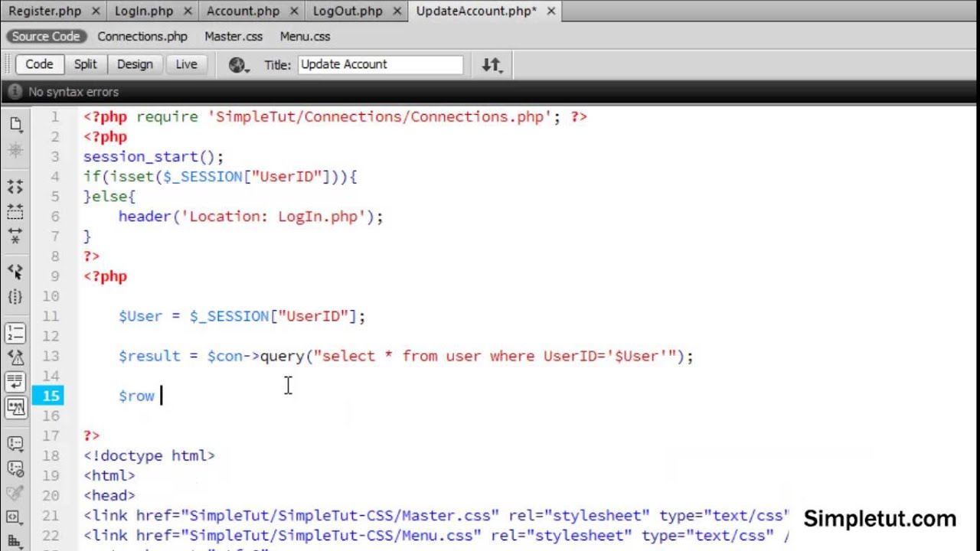
Task: Click the "Title:" label
Action: 278,65
